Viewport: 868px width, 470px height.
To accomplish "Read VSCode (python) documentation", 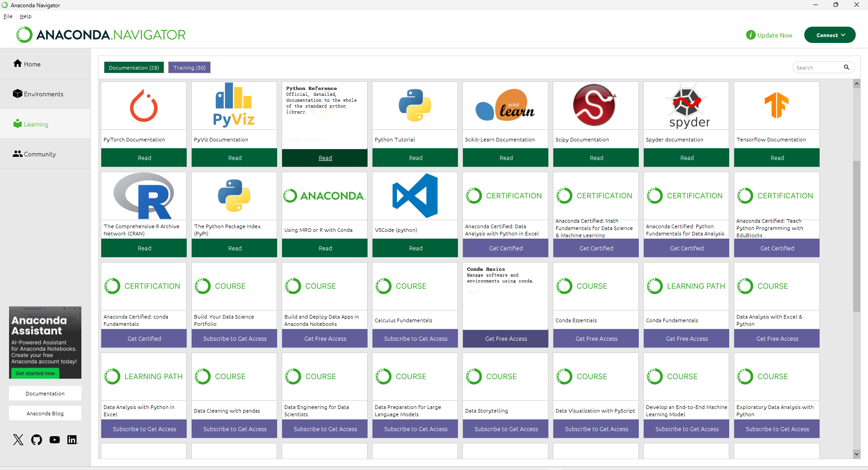I will tap(415, 248).
